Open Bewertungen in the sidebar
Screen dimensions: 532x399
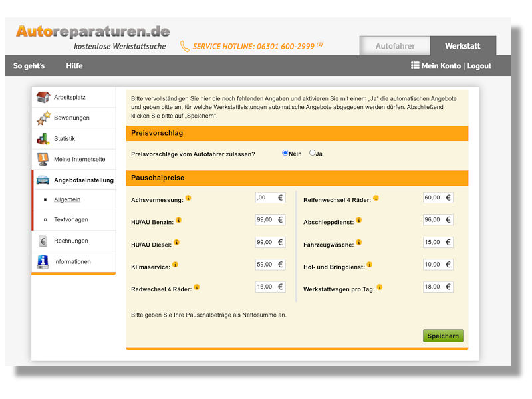coord(74,118)
